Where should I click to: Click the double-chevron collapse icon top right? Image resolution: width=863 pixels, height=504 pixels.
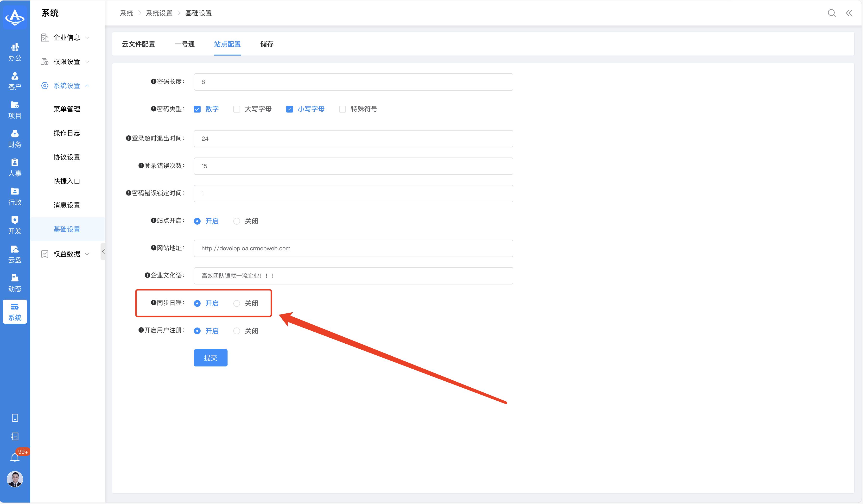(849, 13)
